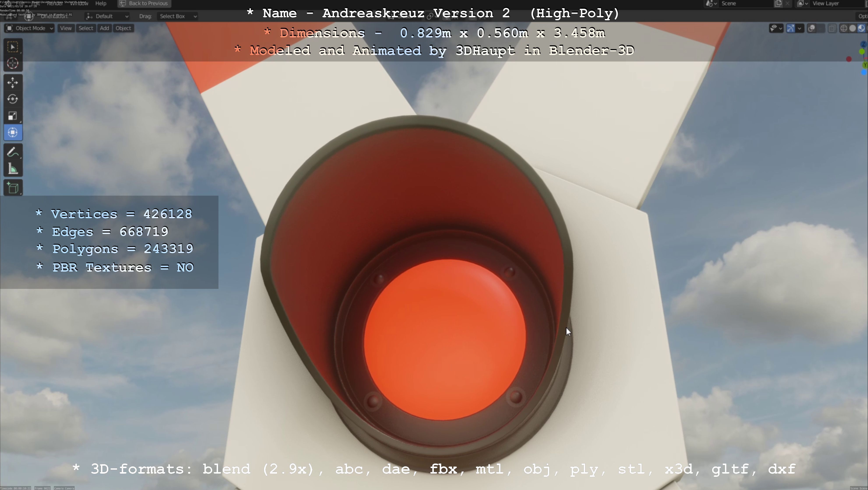This screenshot has width=868, height=490.
Task: Open the view object types visibility dropdown
Action: pos(776,28)
